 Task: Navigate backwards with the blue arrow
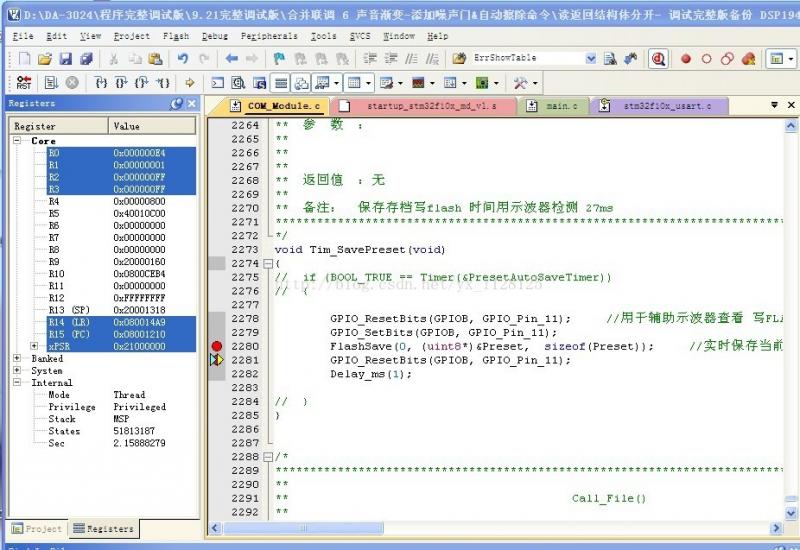[232, 59]
